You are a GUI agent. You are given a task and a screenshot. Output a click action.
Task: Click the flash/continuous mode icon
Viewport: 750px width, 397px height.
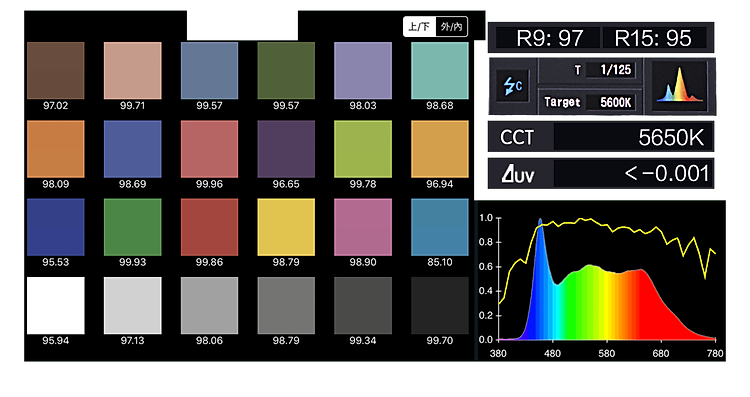click(x=512, y=86)
